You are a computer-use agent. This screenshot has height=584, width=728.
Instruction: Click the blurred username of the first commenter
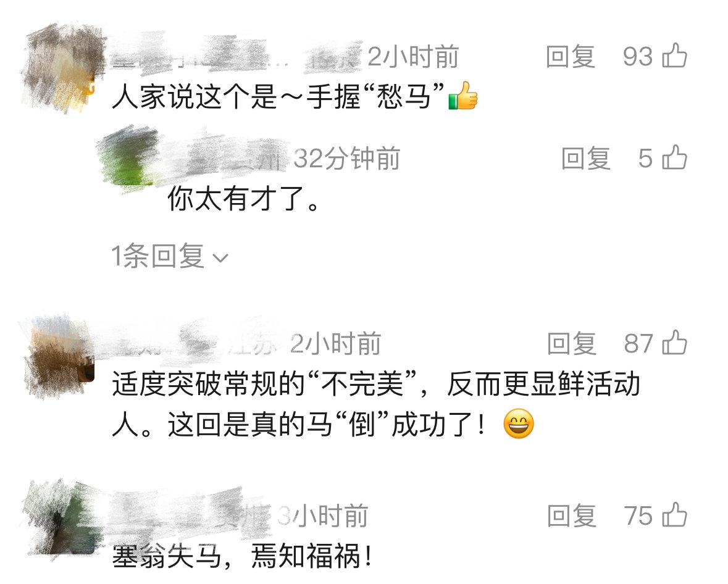coord(236,57)
